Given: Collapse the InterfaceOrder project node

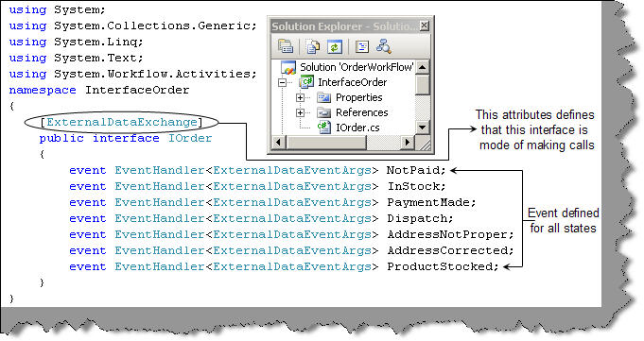Looking at the screenshot, I should click(x=282, y=82).
